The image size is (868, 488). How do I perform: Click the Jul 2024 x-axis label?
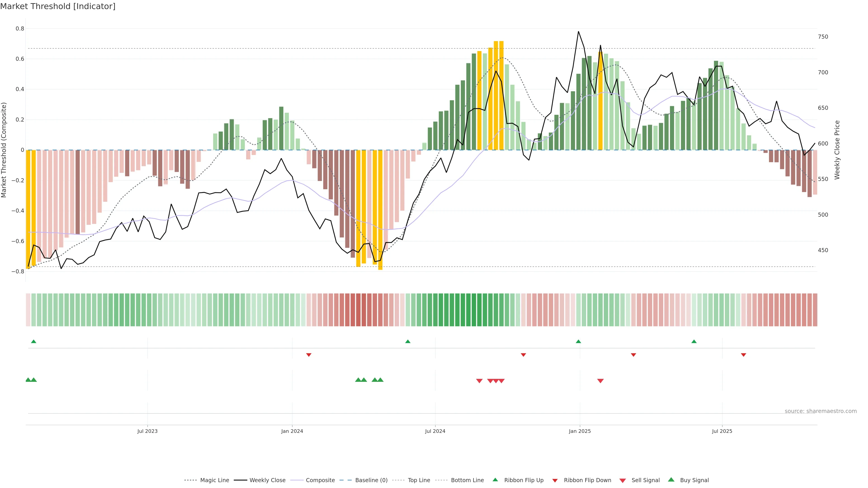click(x=435, y=431)
